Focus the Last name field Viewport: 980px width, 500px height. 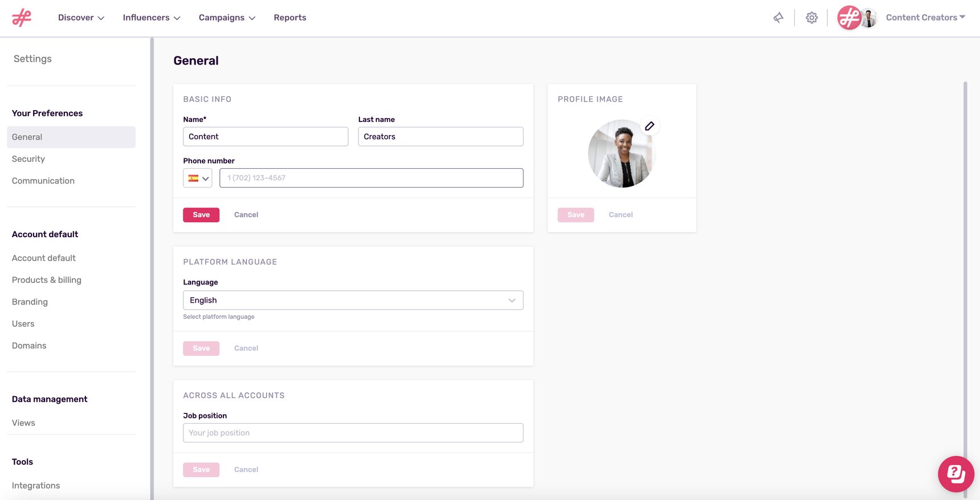[x=440, y=137]
